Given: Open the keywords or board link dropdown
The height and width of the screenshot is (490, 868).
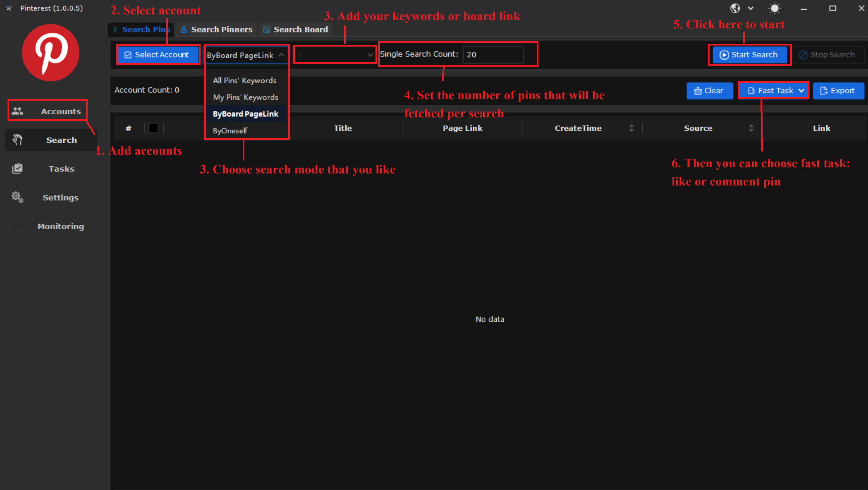Looking at the screenshot, I should [x=335, y=55].
